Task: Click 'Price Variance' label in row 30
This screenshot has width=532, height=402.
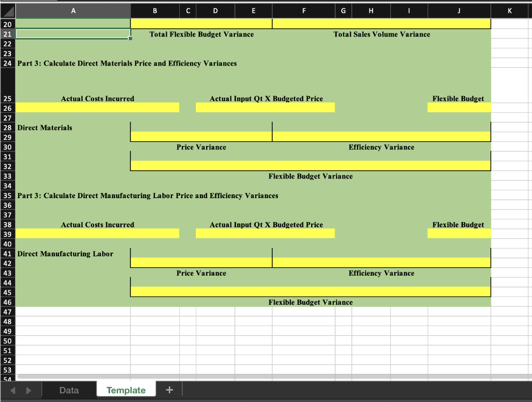Action: point(201,147)
